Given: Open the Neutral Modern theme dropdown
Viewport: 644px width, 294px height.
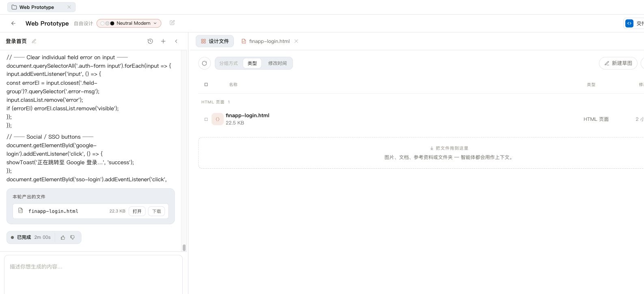Looking at the screenshot, I should pyautogui.click(x=129, y=24).
